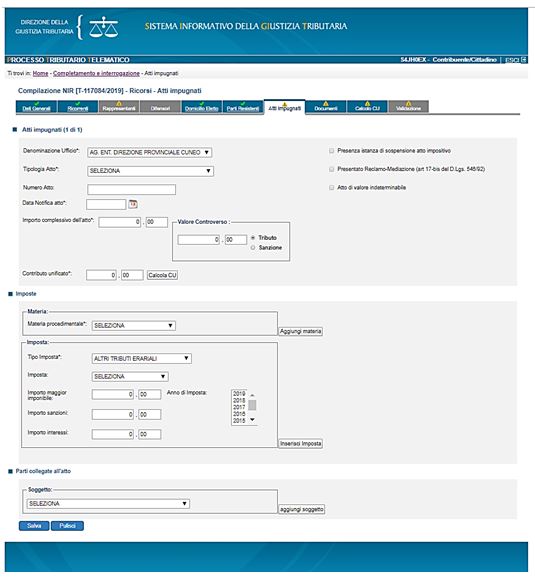Image resolution: width=535 pixels, height=584 pixels.
Task: Select the Sanzione radio button
Action: click(253, 247)
